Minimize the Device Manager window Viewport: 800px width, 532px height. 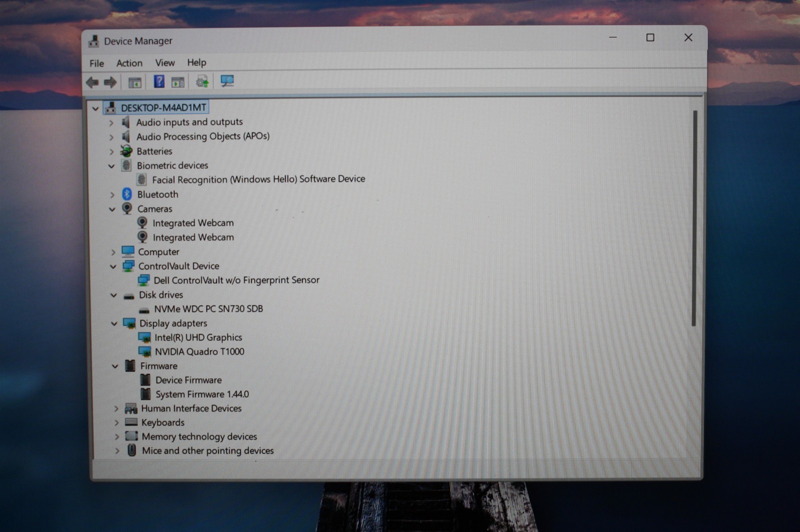(612, 37)
